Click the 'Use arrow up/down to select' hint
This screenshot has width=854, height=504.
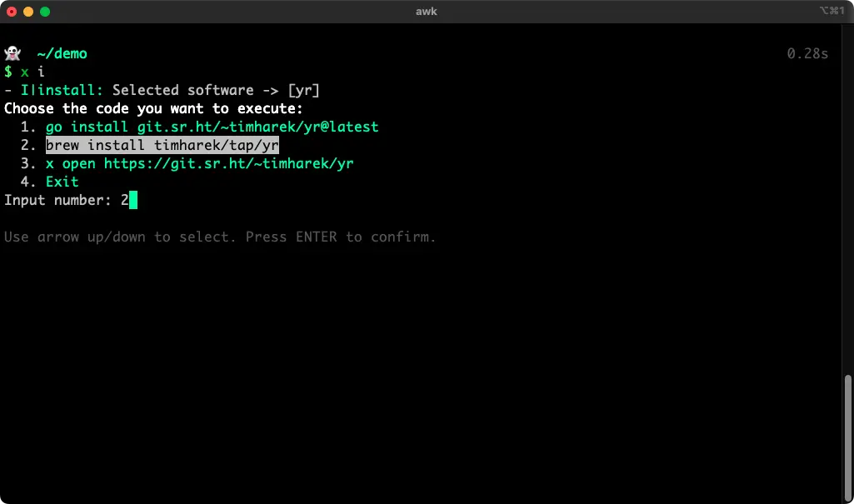point(220,237)
